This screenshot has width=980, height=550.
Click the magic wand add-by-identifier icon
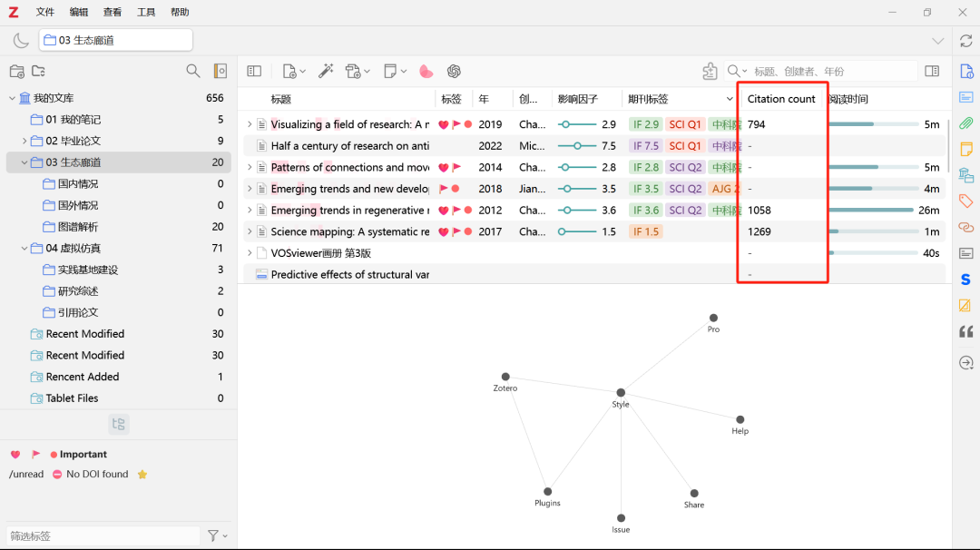tap(326, 71)
